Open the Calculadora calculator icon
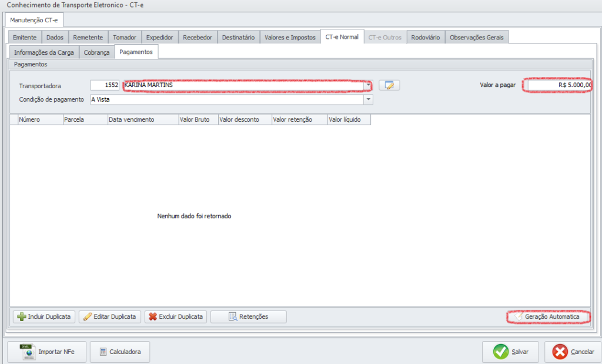 pos(103,352)
